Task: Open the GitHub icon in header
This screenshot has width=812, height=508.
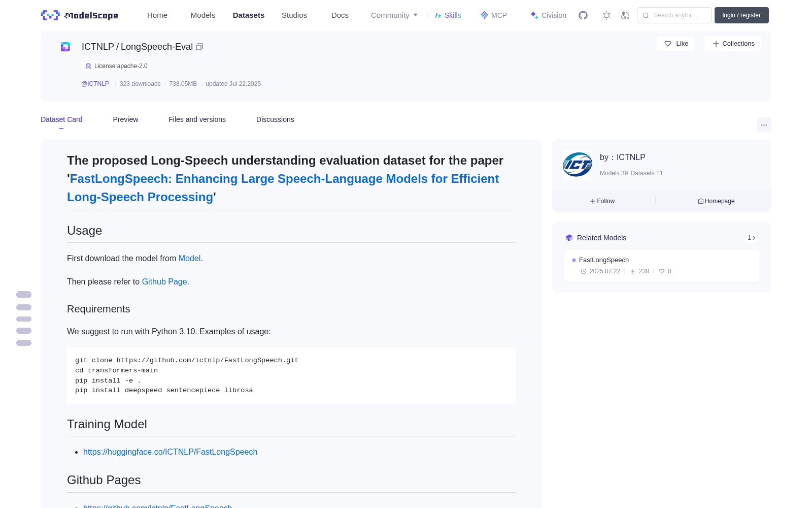Action: coord(583,15)
